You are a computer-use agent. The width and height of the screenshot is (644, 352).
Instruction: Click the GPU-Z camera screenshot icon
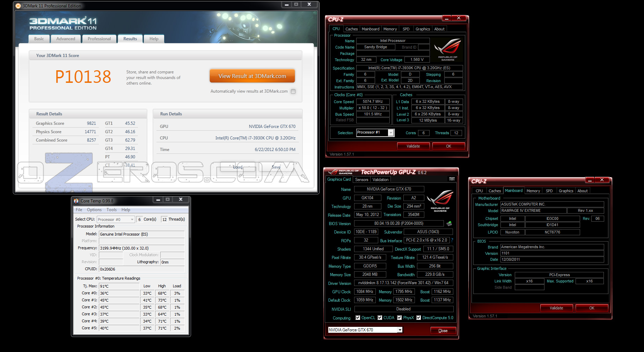(452, 179)
